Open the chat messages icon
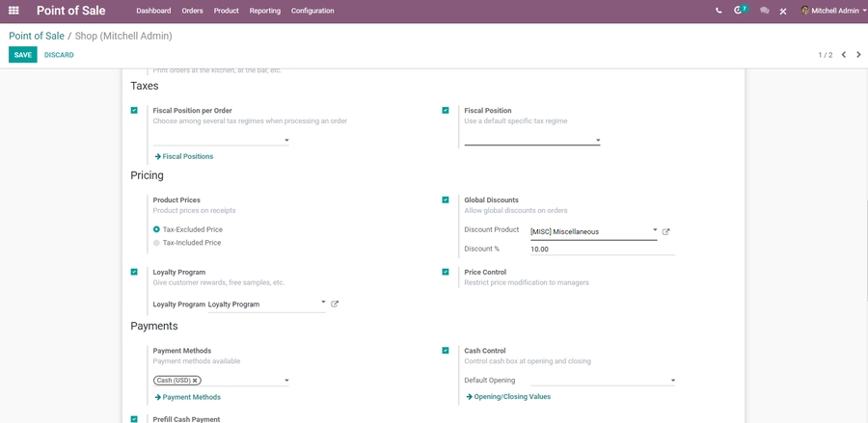Image resolution: width=868 pixels, height=423 pixels. (764, 11)
